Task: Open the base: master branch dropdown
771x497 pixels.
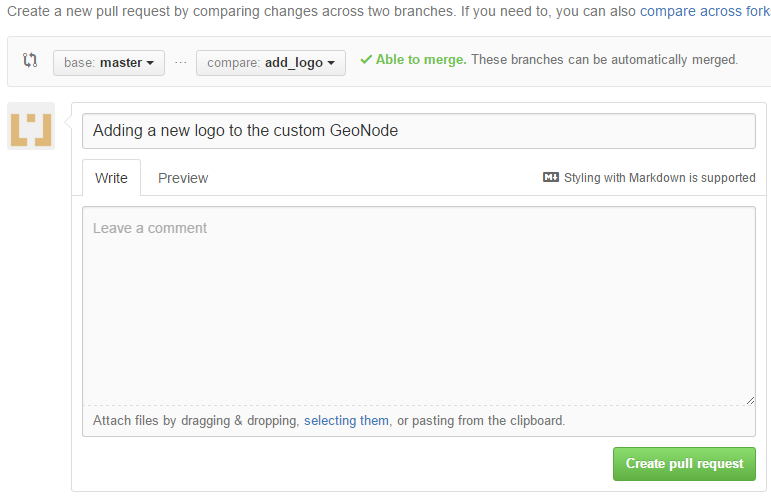Action: coord(109,63)
